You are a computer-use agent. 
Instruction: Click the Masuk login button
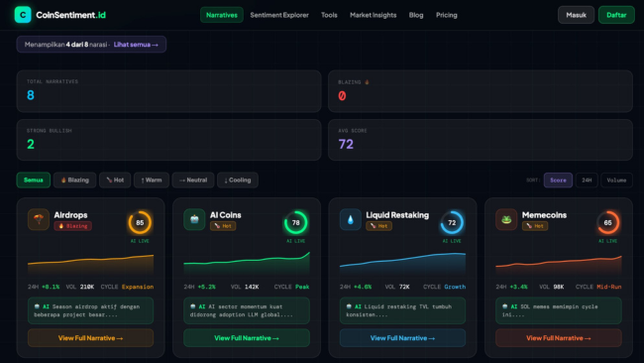tap(576, 15)
